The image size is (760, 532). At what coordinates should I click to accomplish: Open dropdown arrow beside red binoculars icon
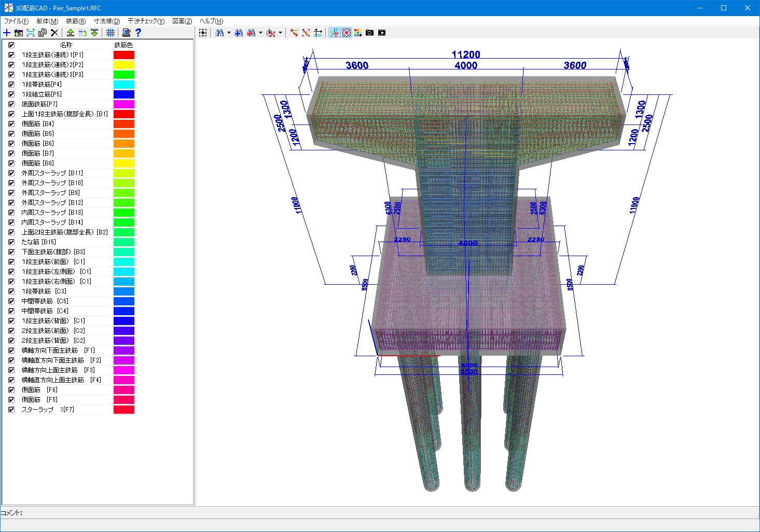260,33
